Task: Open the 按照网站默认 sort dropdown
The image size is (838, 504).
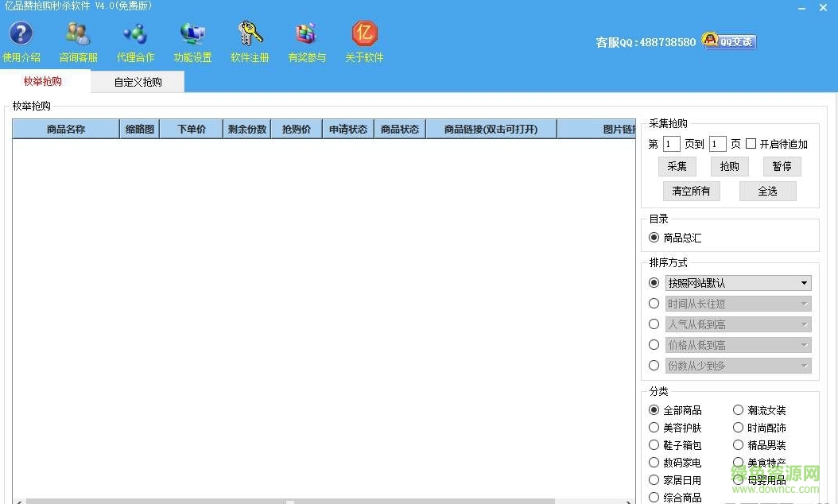Action: [738, 282]
